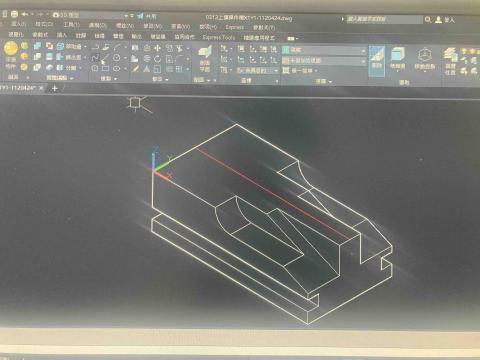Open the saved view dropdown below visual style
Image resolution: width=480 pixels, height=360 pixels.
tap(324, 61)
